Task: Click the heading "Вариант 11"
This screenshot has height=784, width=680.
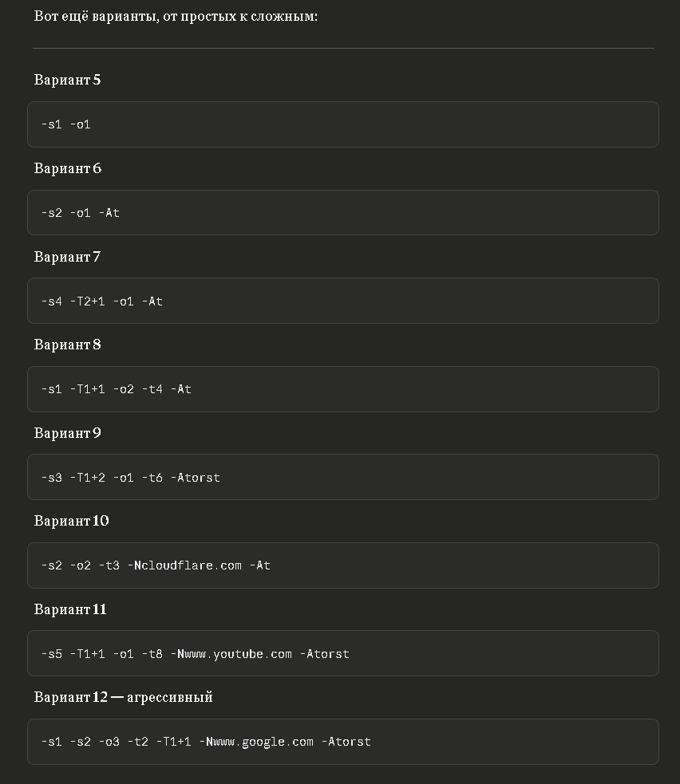Action: tap(70, 609)
